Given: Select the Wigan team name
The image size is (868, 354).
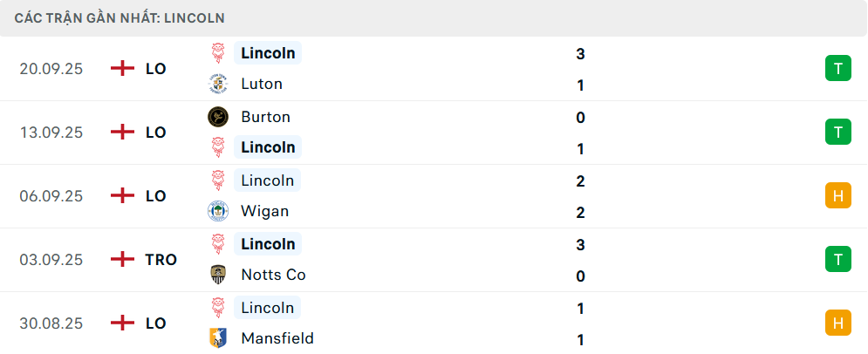Looking at the screenshot, I should point(265,211).
